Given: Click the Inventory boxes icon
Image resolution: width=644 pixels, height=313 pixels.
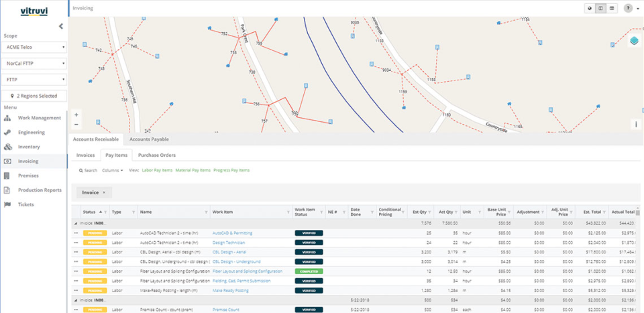Looking at the screenshot, I should click(7, 147).
